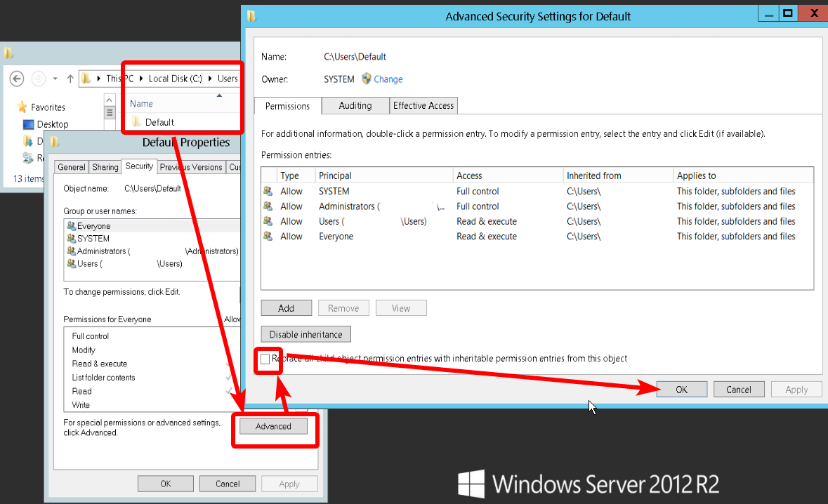This screenshot has height=504, width=828.
Task: Switch to the Sharing tab in Properties
Action: pos(105,167)
